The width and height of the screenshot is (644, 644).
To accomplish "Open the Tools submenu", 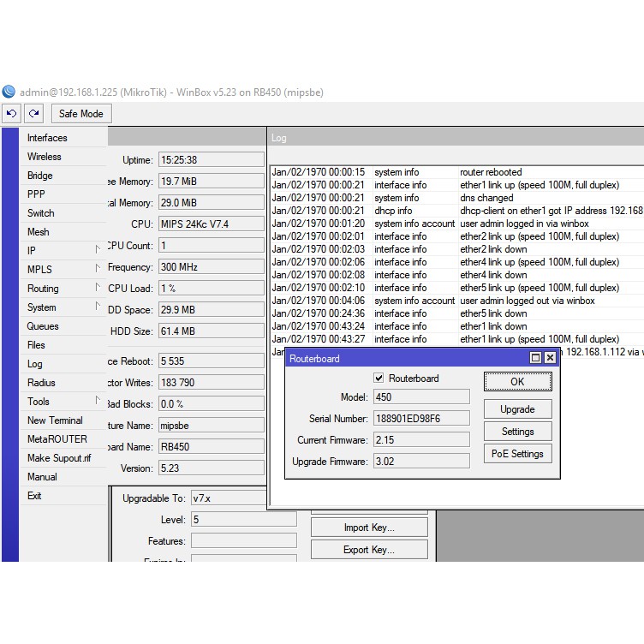I will [97, 402].
